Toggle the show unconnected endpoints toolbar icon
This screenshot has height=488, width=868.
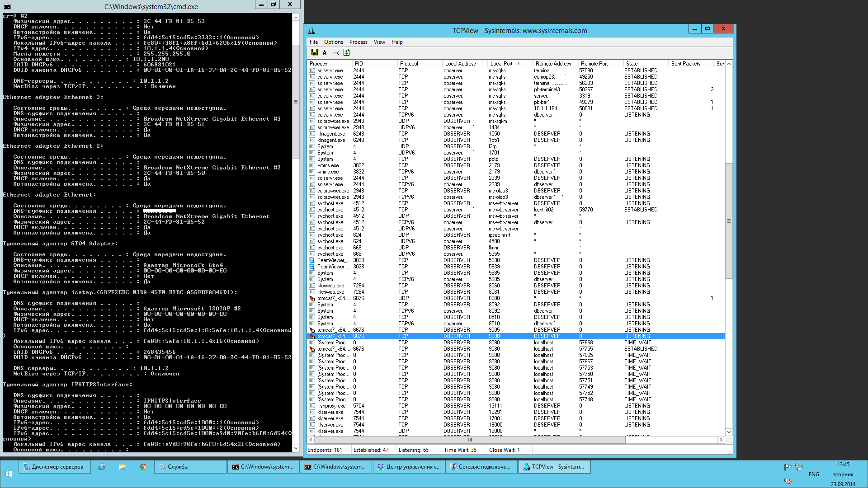tap(336, 53)
